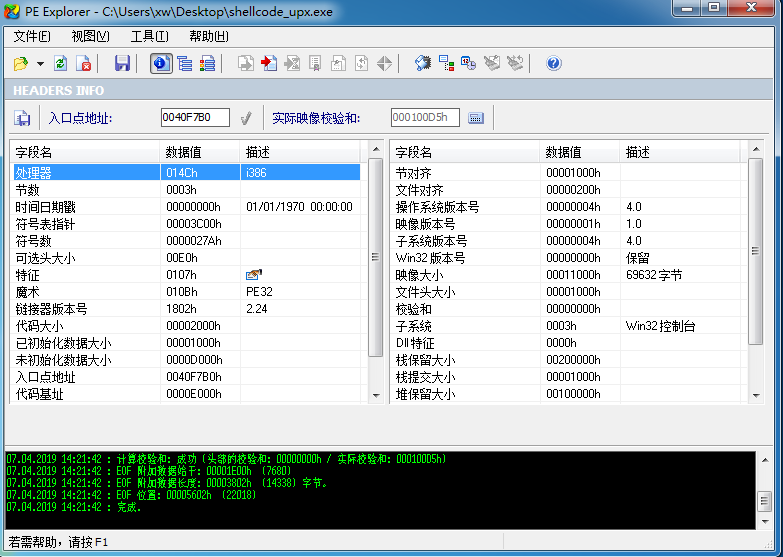Click the log panel scrollbar thumb
Image resolution: width=783 pixels, height=557 pixels.
pos(765,501)
